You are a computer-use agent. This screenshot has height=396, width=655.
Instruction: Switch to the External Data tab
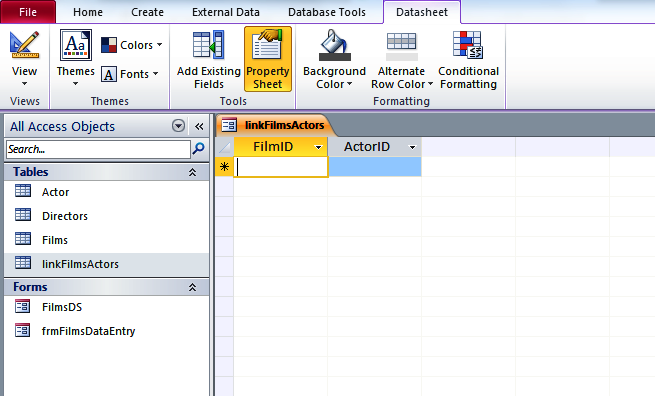pyautogui.click(x=226, y=12)
